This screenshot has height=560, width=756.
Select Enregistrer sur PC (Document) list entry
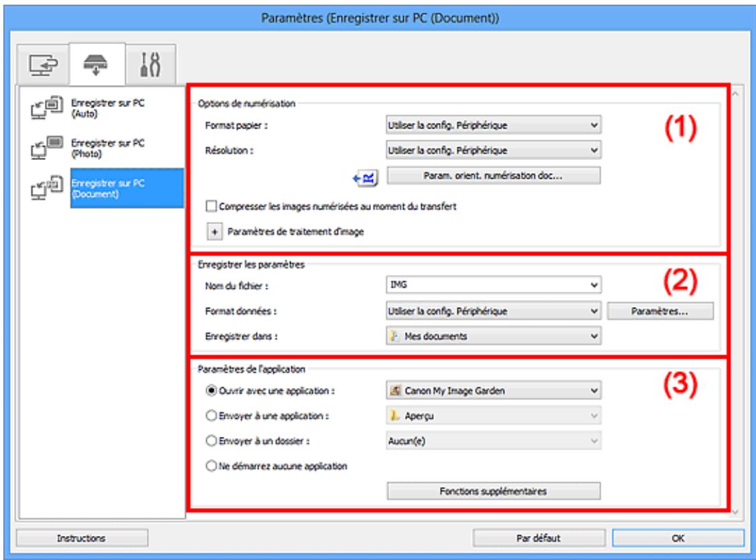click(127, 188)
